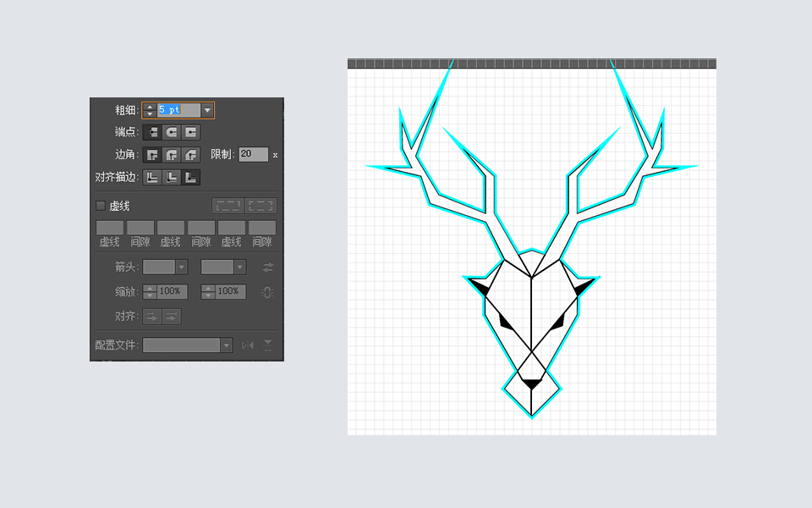Viewport: 812px width, 508px height.
Task: Click the 5 pt weight input field
Action: [x=178, y=110]
